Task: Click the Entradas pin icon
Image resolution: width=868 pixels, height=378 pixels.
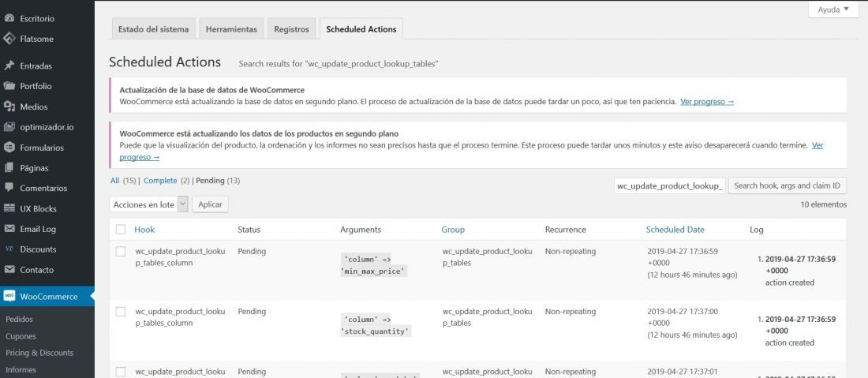Action: (x=9, y=65)
